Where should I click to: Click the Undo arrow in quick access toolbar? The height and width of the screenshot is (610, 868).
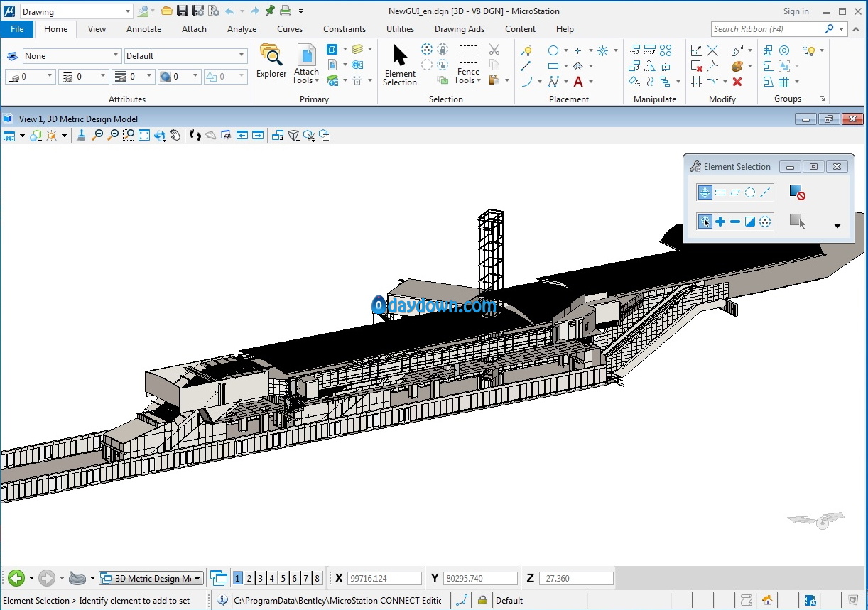click(230, 11)
